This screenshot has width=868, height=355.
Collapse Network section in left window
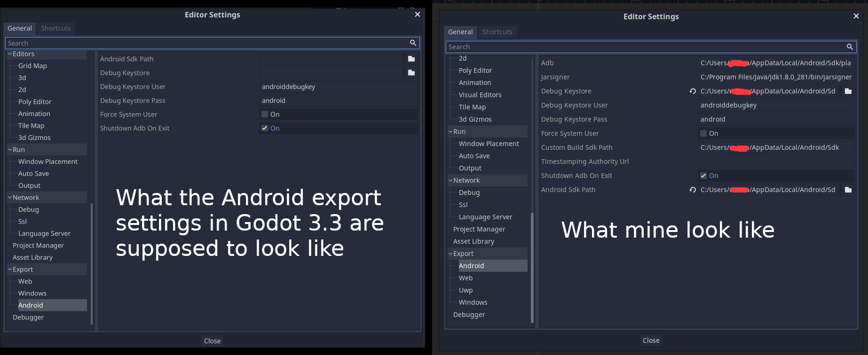tap(10, 198)
